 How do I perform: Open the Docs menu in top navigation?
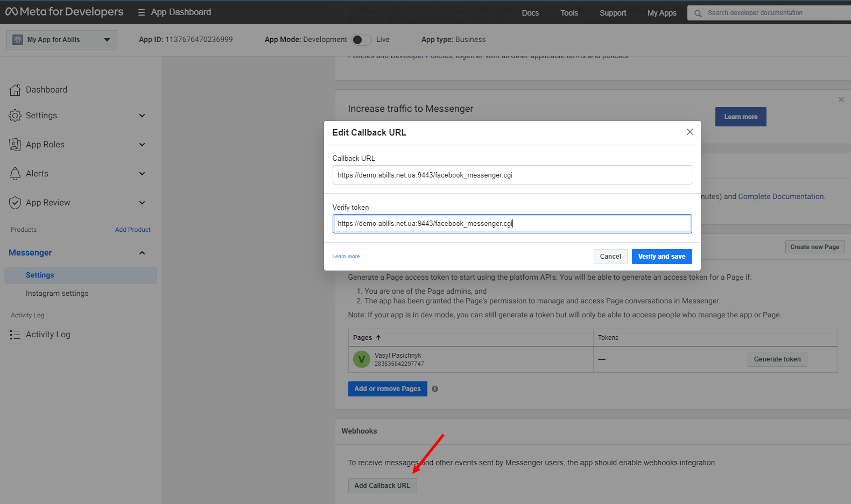click(x=530, y=13)
